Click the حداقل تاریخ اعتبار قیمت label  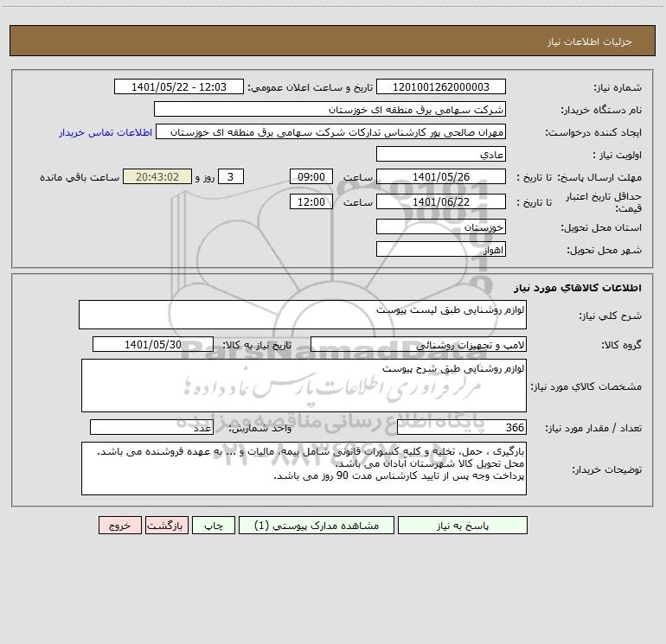point(604,202)
